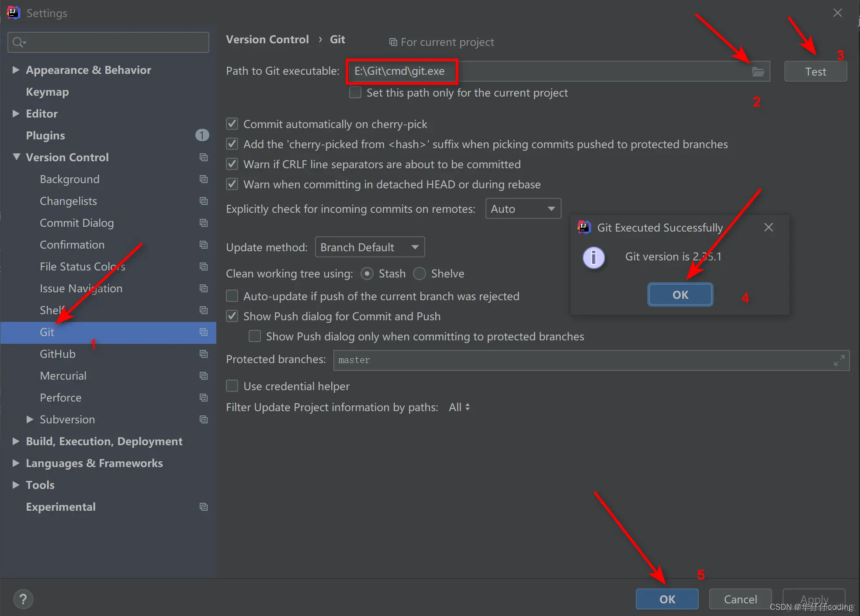Viewport: 860px width, 616px height.
Task: Open help with the question mark button
Action: tap(23, 599)
